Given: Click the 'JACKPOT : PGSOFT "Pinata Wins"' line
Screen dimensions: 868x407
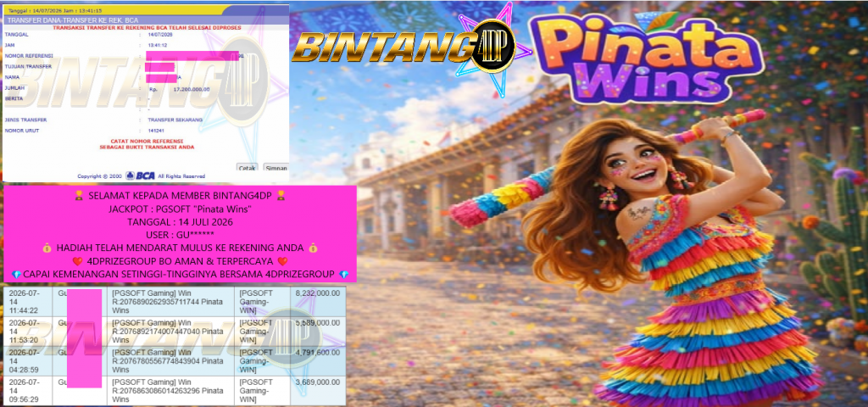Looking at the screenshot, I should 181,209.
